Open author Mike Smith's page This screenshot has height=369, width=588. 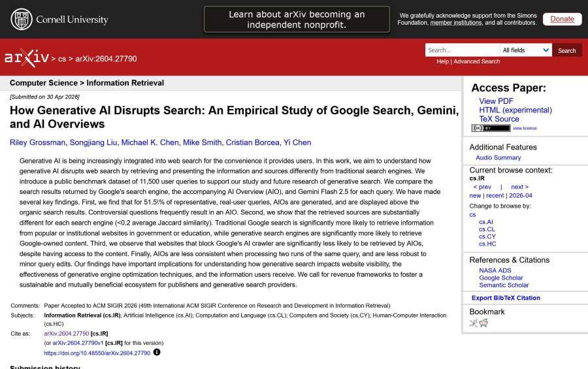tap(202, 142)
